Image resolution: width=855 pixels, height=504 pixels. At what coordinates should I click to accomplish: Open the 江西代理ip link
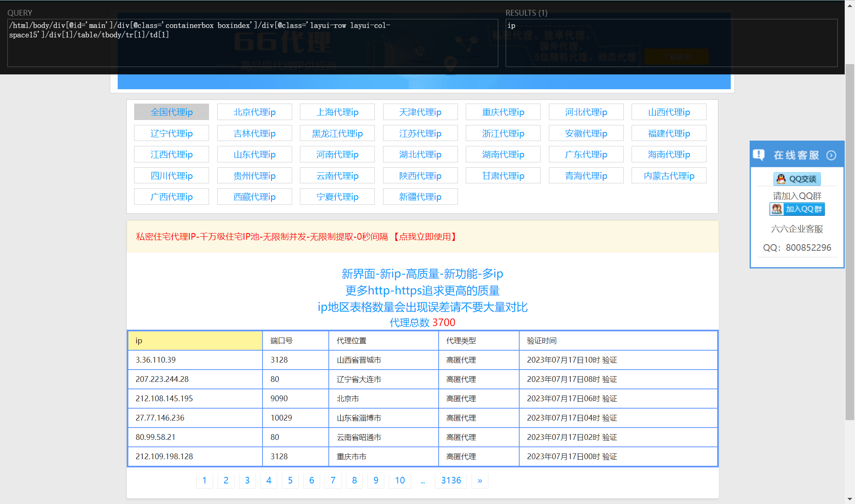click(172, 154)
